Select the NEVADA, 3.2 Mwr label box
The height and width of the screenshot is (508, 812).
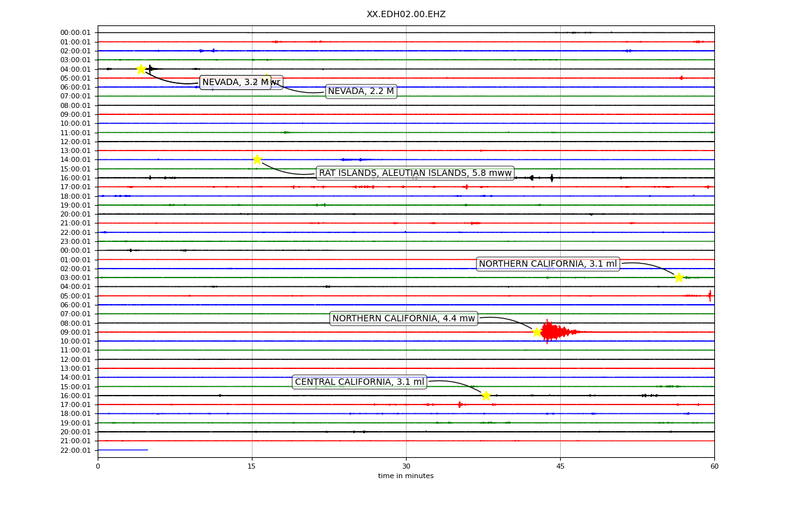tap(241, 83)
